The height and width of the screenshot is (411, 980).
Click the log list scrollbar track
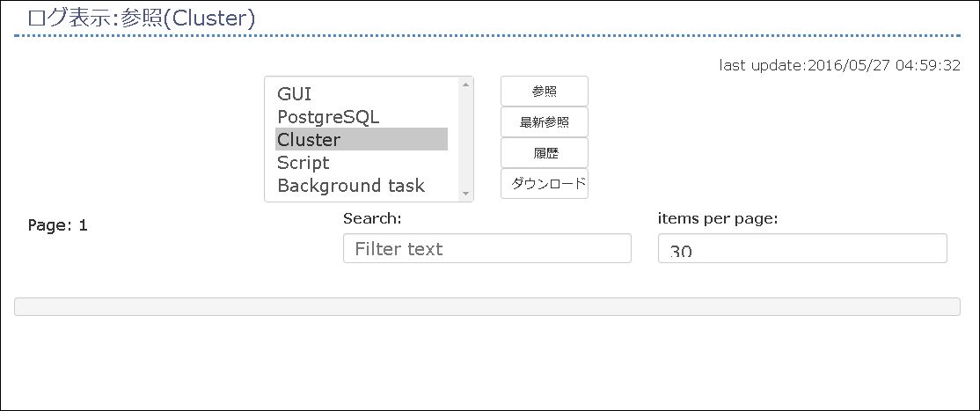coord(465,139)
